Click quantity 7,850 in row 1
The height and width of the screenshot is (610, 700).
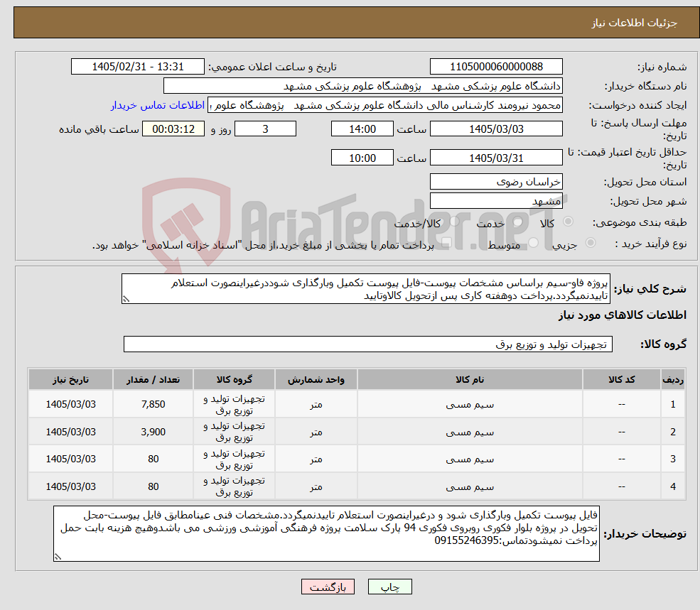153,404
